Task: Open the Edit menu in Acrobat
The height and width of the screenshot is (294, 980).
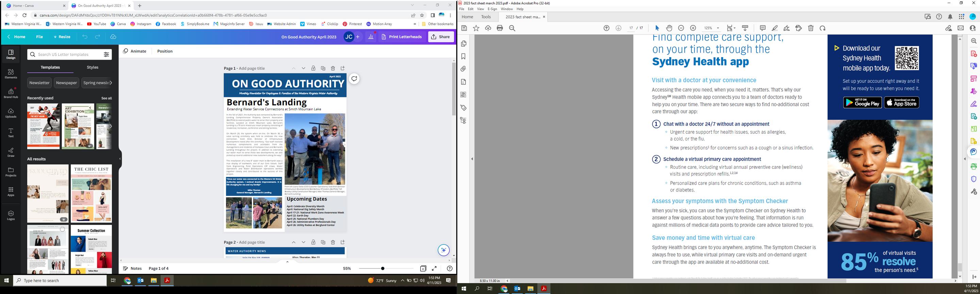Action: [471, 9]
